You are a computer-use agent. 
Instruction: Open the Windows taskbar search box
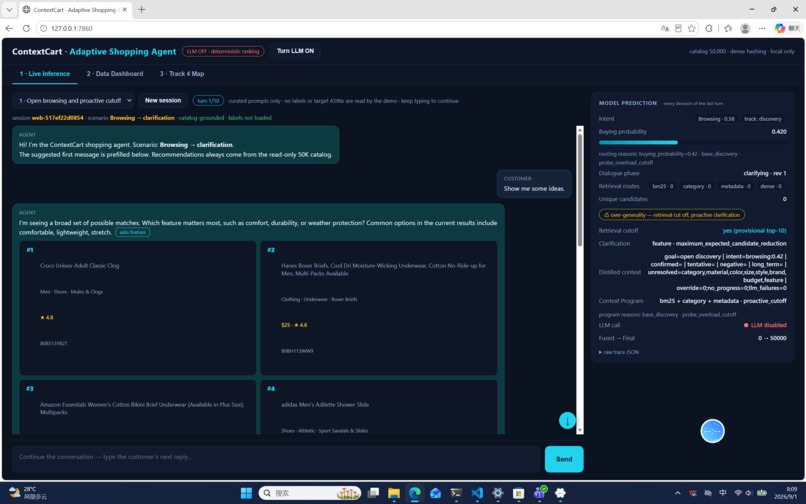(310, 493)
